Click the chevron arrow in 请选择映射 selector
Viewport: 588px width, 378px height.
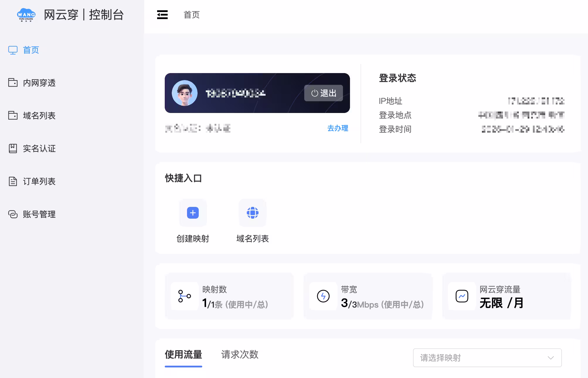point(551,358)
